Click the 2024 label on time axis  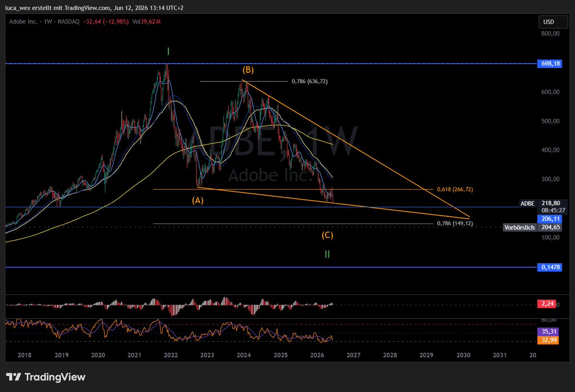pos(243,355)
